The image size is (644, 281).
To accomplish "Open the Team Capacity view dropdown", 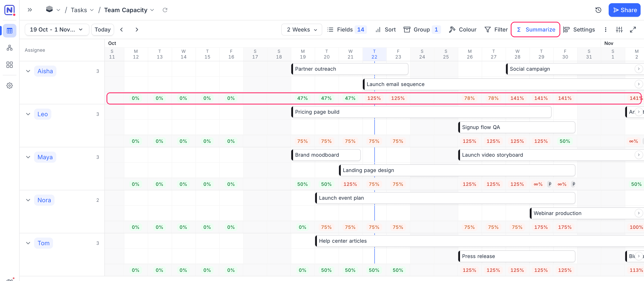I will pyautogui.click(x=129, y=10).
